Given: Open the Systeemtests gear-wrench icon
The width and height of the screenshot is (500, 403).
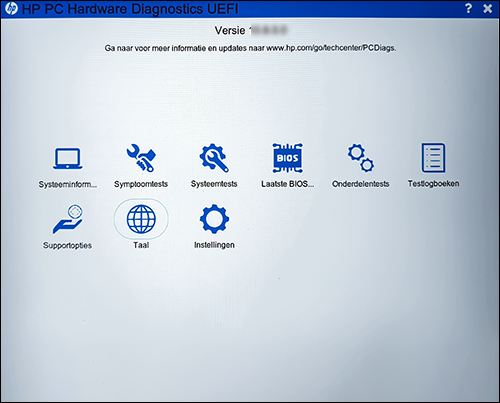Looking at the screenshot, I should pyautogui.click(x=214, y=158).
